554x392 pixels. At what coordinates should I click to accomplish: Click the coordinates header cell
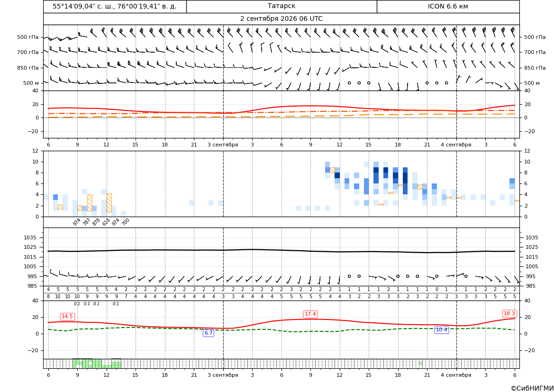pyautogui.click(x=115, y=6)
